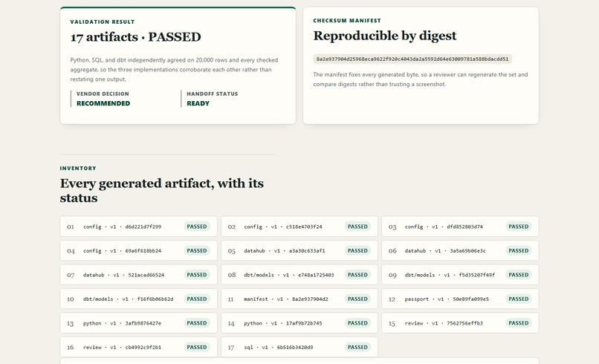
Task: Click PASSED badge on artifact 10 dbt/models
Action: pyautogui.click(x=197, y=299)
